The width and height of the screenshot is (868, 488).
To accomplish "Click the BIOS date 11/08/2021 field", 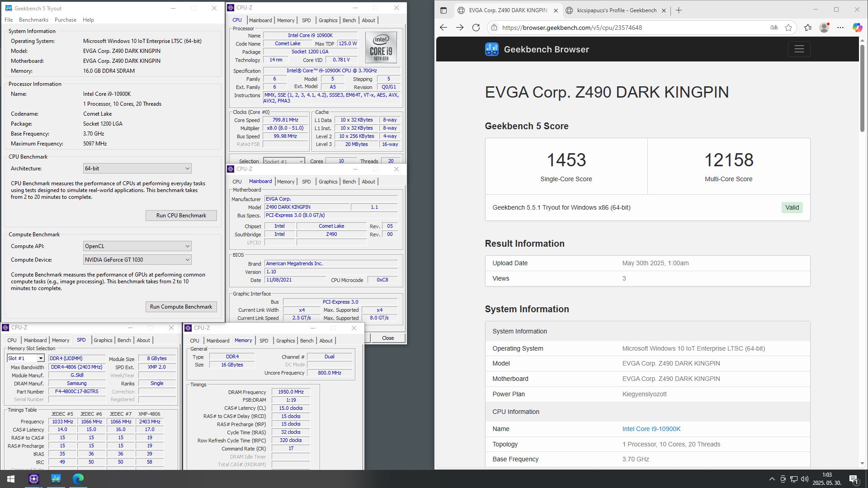I will (295, 280).
